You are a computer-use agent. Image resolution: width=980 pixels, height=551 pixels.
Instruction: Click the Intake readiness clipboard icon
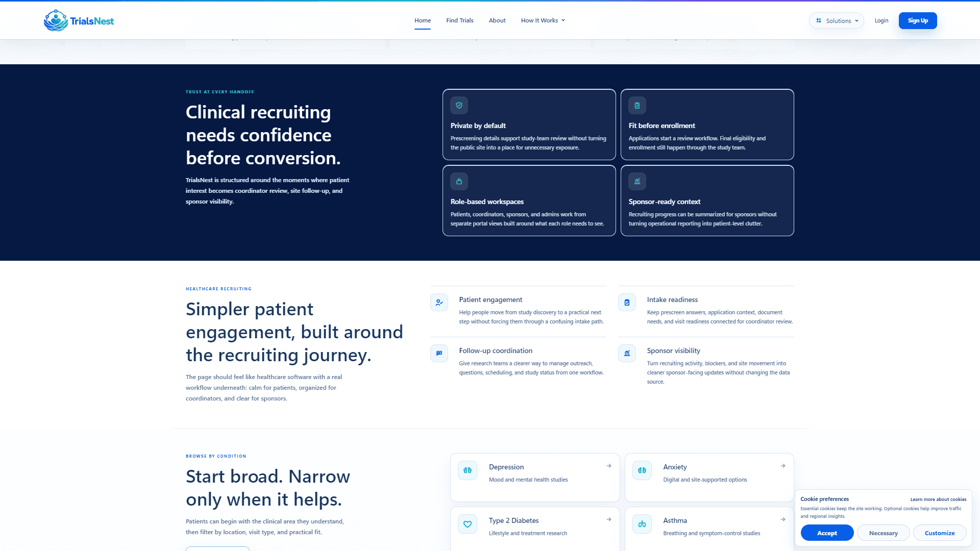point(627,303)
